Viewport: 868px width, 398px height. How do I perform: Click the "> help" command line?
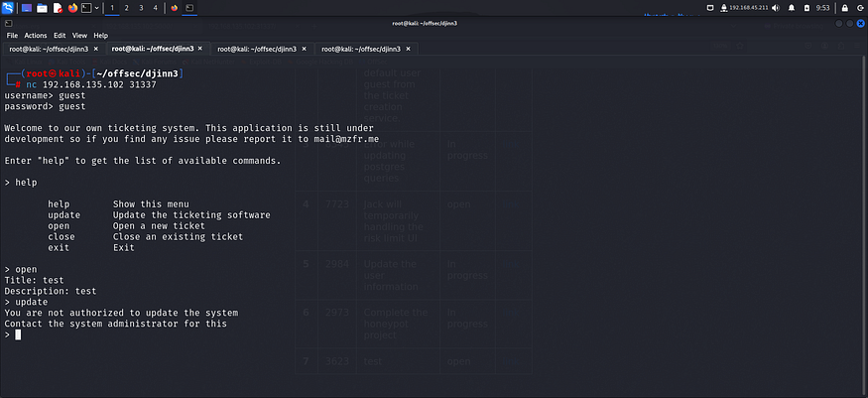point(21,183)
